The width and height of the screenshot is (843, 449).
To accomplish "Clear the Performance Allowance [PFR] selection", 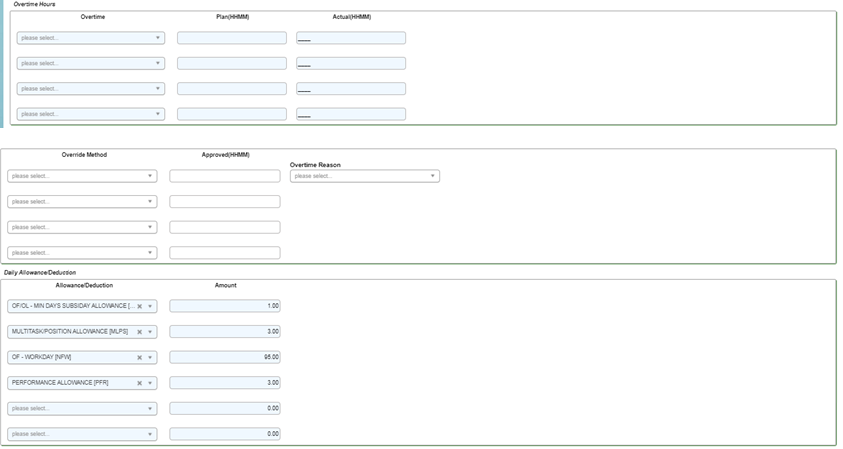I will [x=139, y=383].
